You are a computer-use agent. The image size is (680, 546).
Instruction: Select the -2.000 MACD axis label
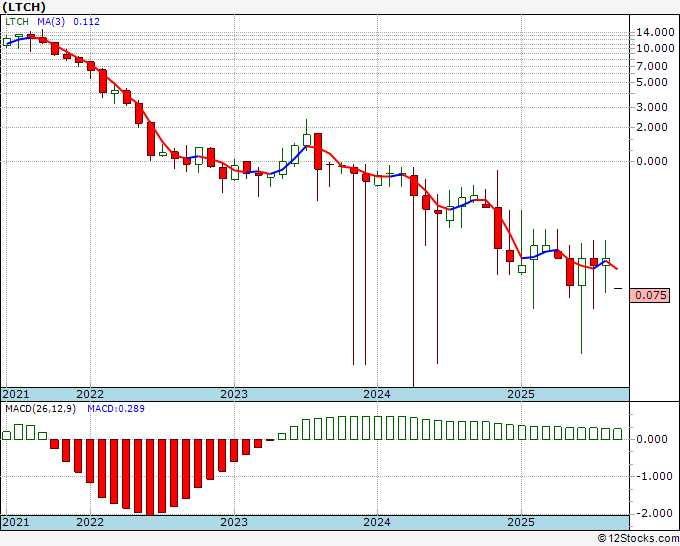(652, 513)
